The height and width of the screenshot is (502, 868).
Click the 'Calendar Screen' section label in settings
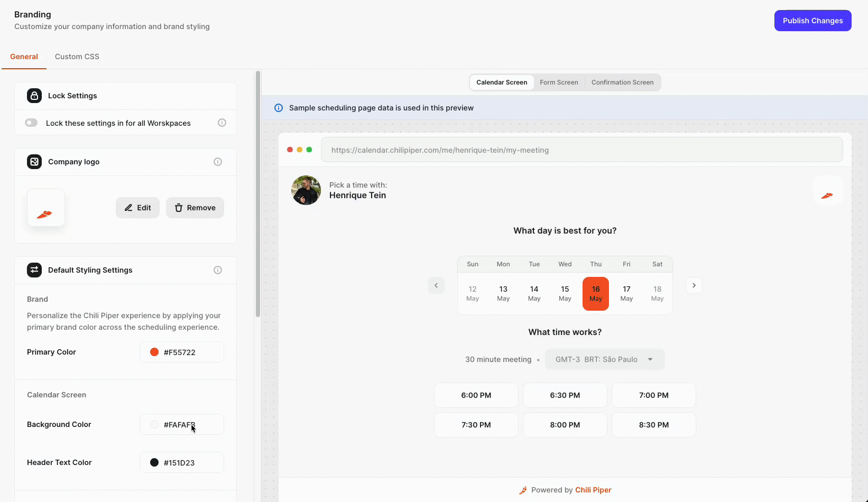(x=57, y=395)
